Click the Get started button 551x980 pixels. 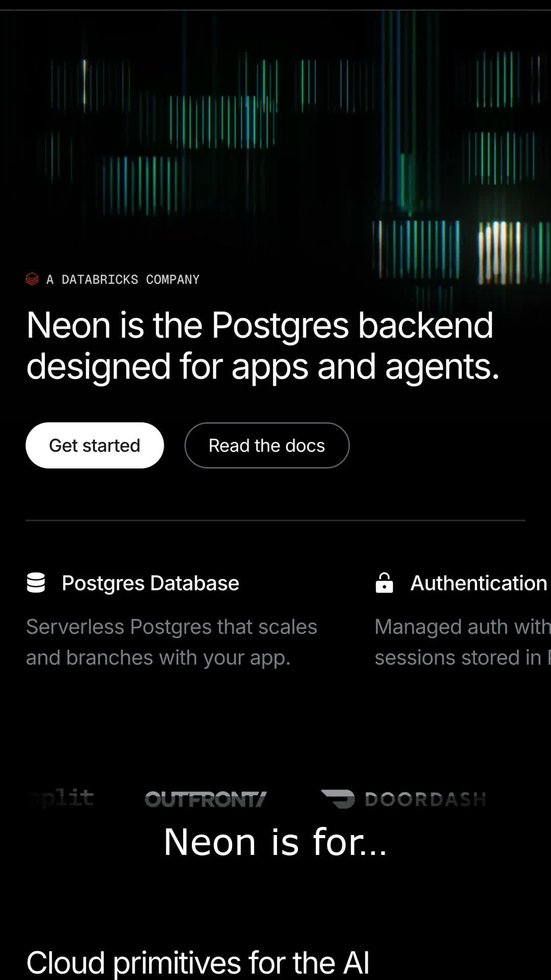point(95,445)
